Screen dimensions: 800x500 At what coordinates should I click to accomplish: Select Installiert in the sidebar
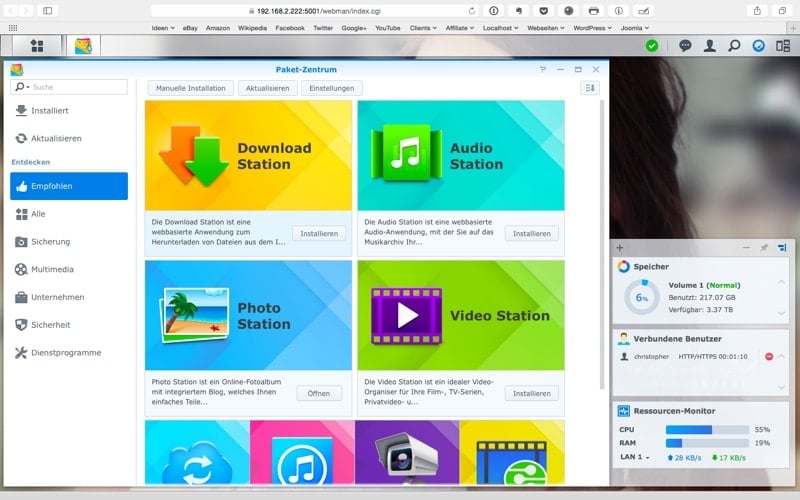click(69, 111)
